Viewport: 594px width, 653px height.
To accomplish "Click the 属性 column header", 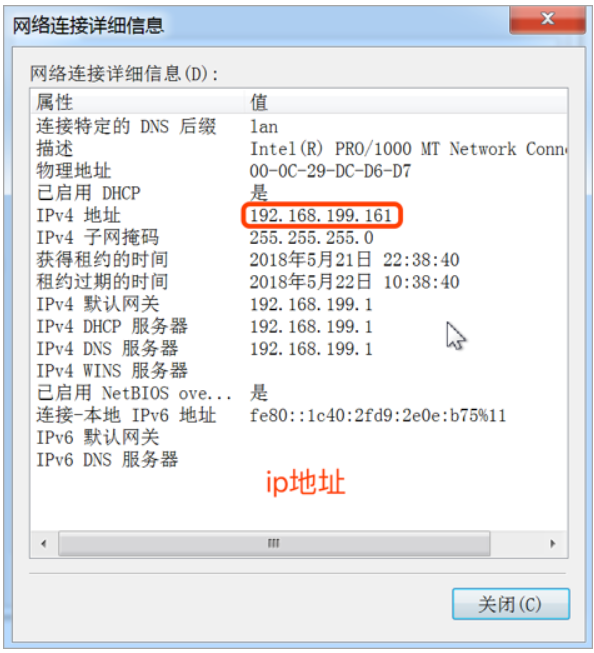I will (x=137, y=102).
